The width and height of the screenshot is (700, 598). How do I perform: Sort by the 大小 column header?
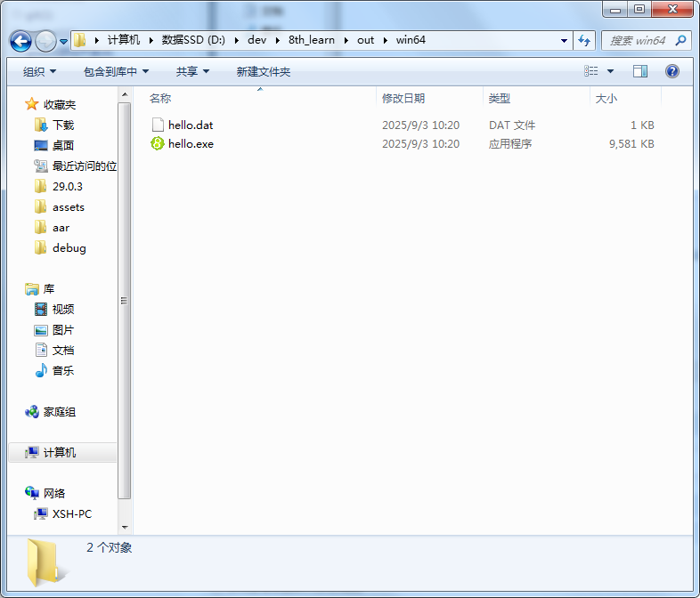pos(625,98)
